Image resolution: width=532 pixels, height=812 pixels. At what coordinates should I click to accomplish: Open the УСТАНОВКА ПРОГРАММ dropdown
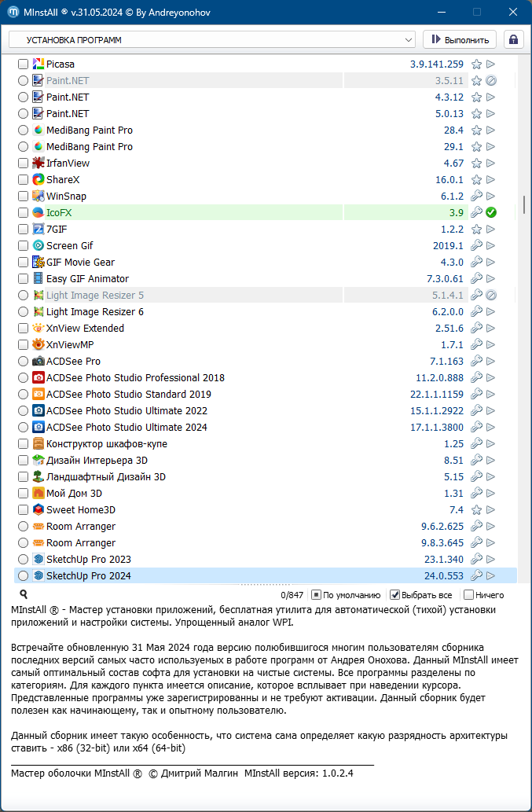tap(212, 40)
